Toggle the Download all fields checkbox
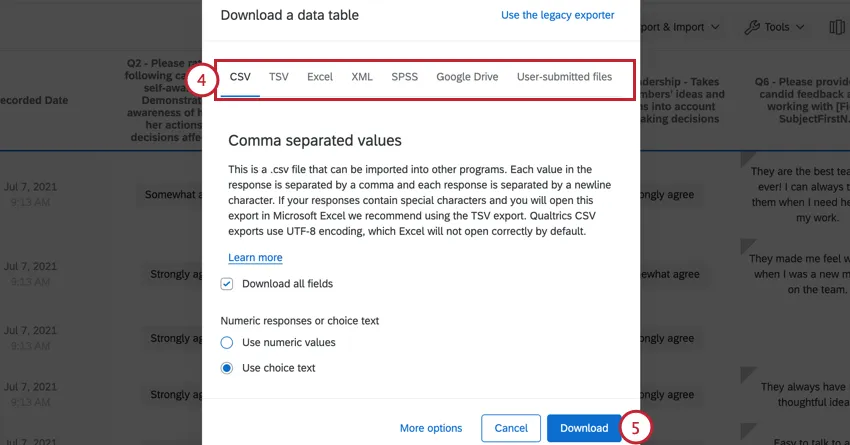This screenshot has height=445, width=850. point(227,284)
